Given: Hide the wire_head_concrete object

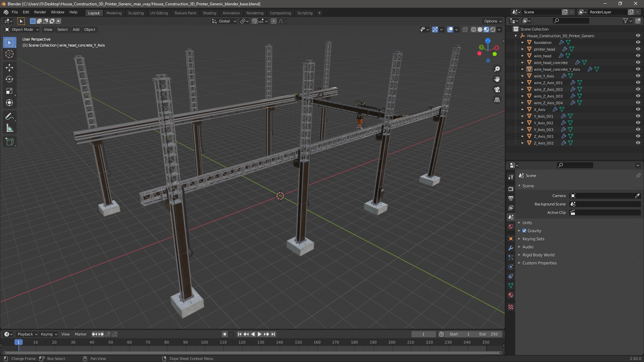Looking at the screenshot, I should 638,62.
